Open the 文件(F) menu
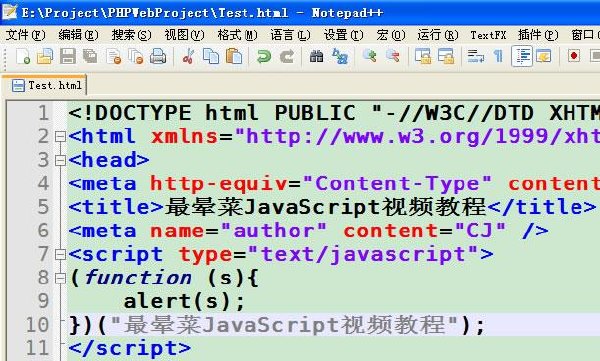This screenshot has height=361, width=600. click(x=25, y=35)
